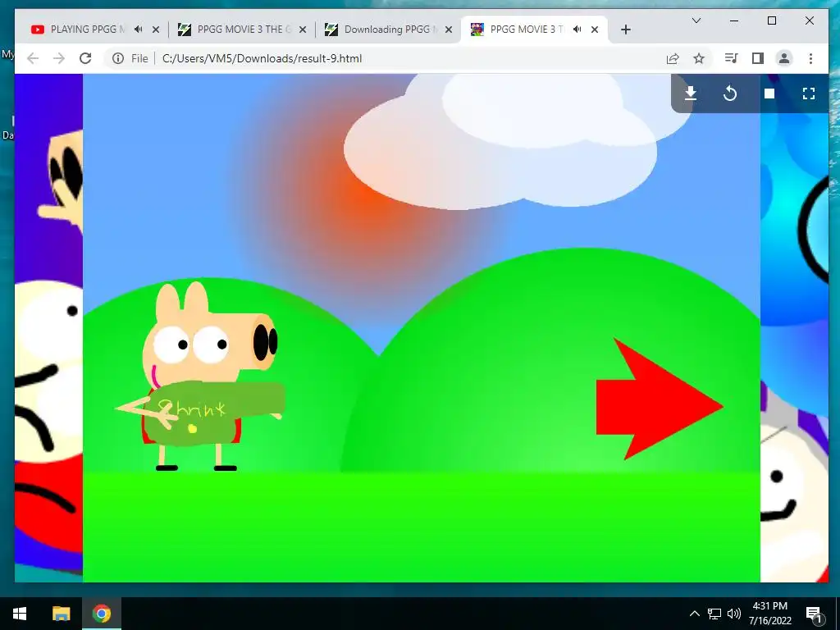Open File Explorer from the taskbar
This screenshot has height=630, width=840.
[61, 614]
